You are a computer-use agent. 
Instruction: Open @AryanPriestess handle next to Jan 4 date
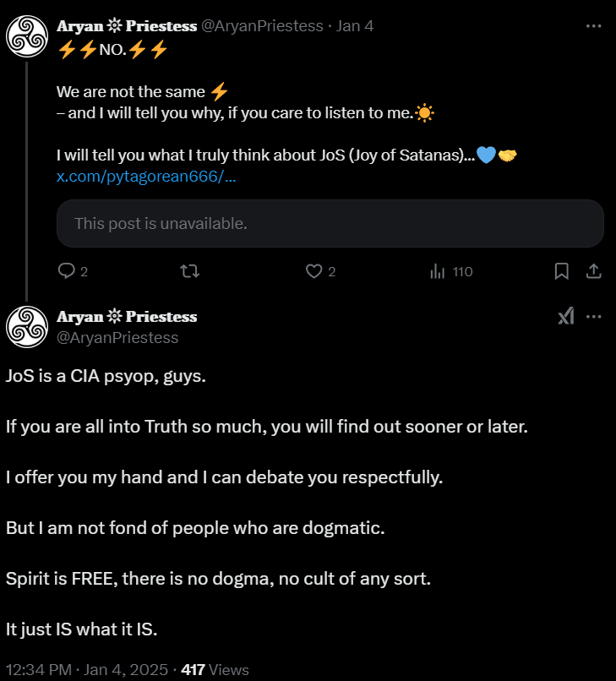click(262, 26)
